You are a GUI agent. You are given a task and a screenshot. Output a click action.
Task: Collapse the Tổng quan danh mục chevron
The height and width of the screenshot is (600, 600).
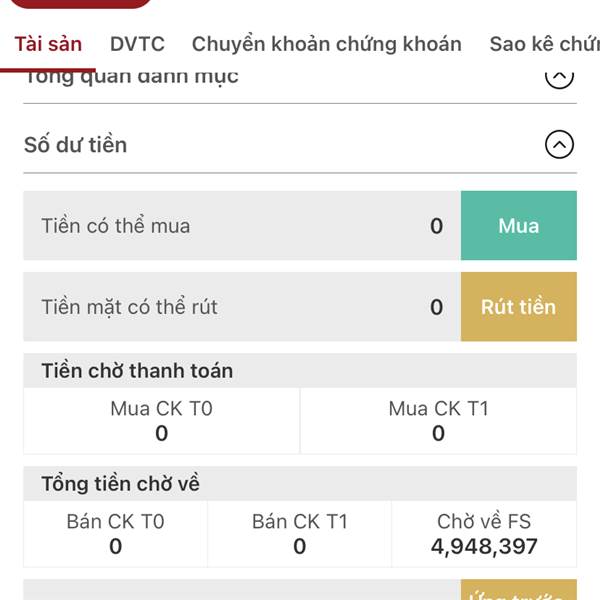point(559,79)
